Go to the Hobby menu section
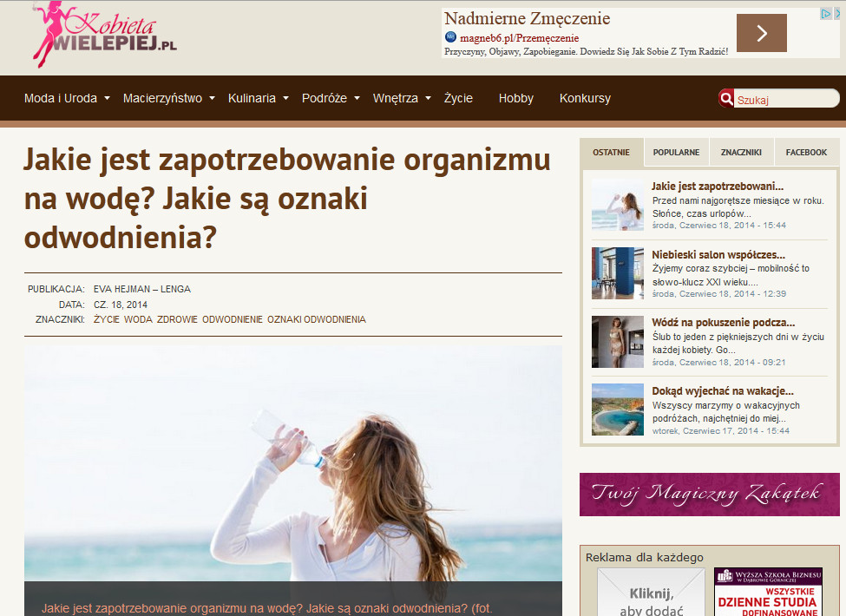The height and width of the screenshot is (616, 846). [515, 98]
